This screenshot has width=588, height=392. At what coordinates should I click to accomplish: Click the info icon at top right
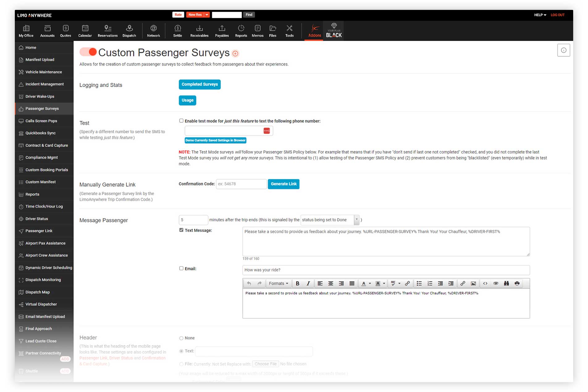564,50
